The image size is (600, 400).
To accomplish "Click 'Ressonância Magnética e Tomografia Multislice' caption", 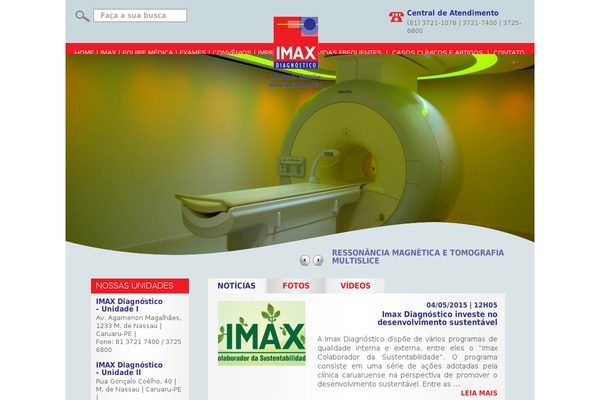I will pyautogui.click(x=417, y=256).
